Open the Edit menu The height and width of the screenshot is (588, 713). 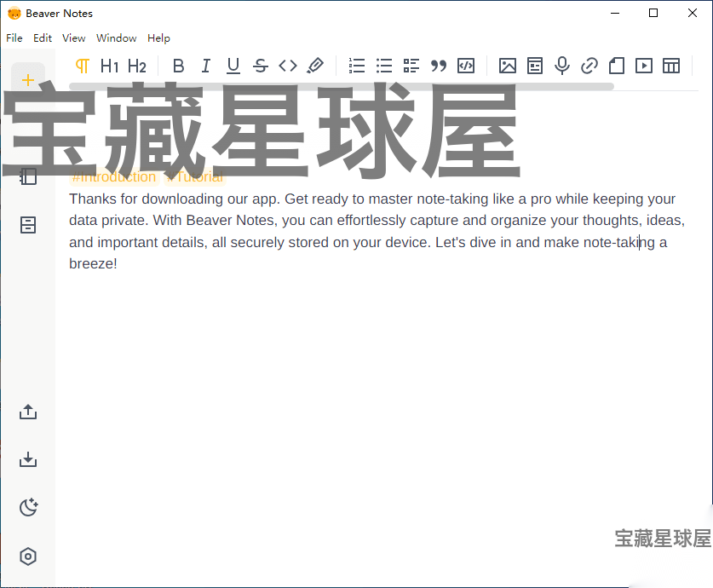[x=43, y=37]
